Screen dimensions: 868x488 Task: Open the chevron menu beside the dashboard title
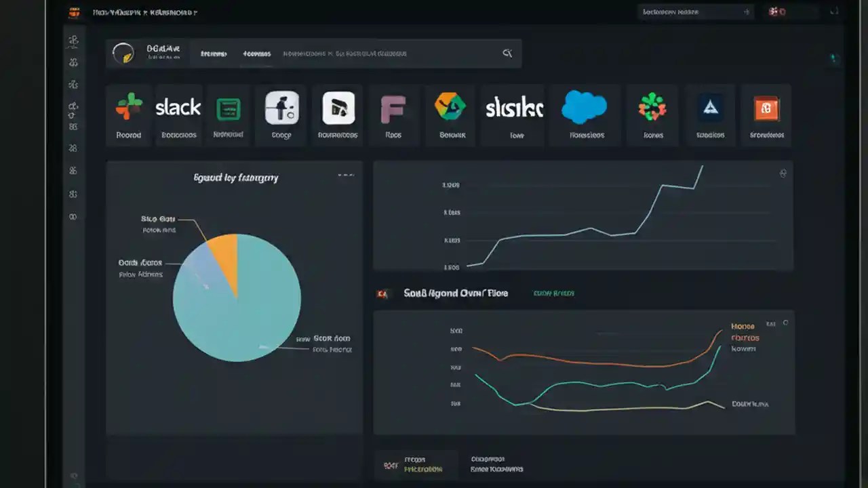pyautogui.click(x=196, y=12)
